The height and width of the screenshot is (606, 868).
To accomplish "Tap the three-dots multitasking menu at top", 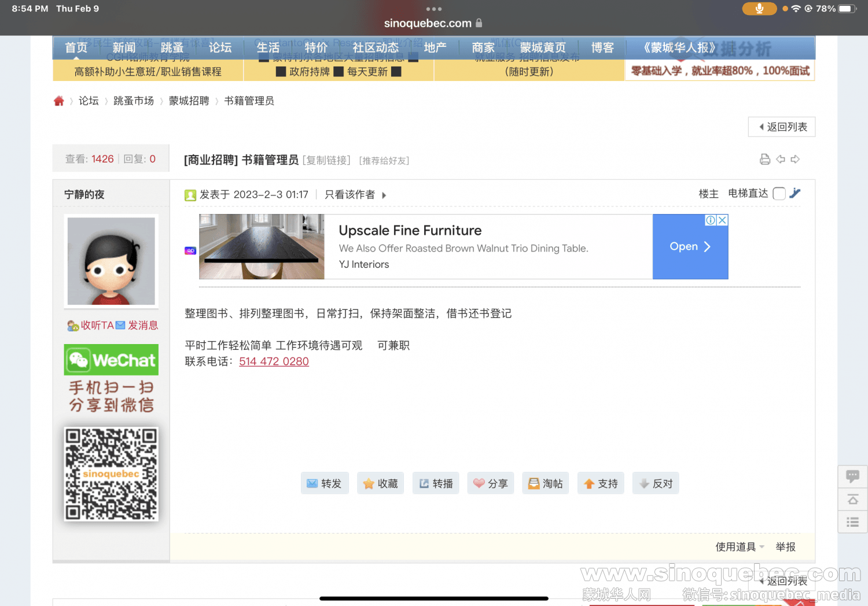I will click(x=433, y=9).
